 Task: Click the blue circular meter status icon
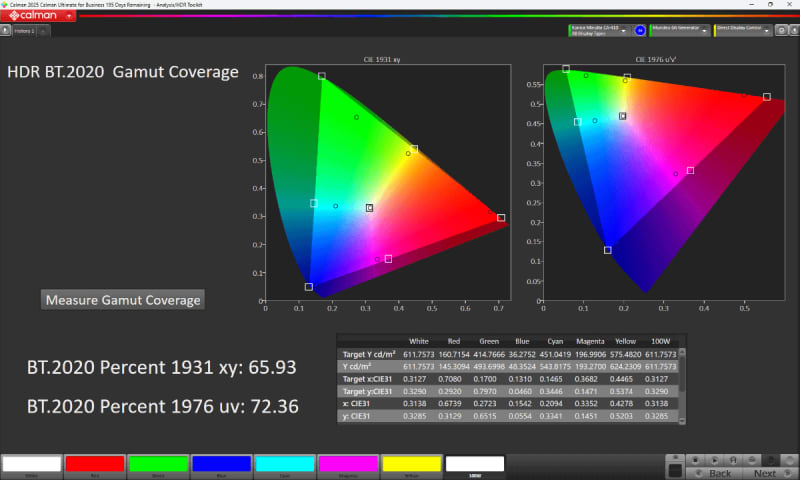[639, 30]
